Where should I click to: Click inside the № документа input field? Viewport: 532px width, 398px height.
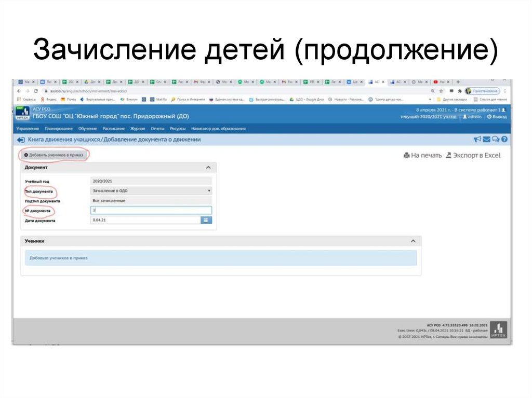(151, 209)
